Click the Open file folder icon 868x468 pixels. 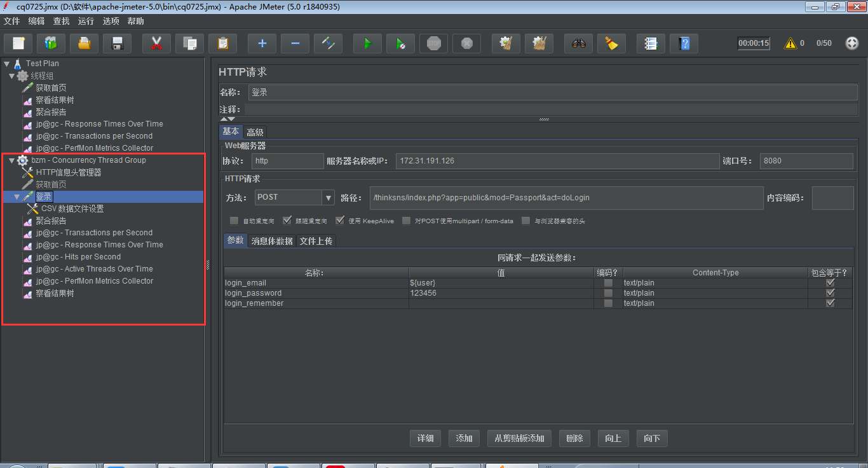(x=85, y=43)
